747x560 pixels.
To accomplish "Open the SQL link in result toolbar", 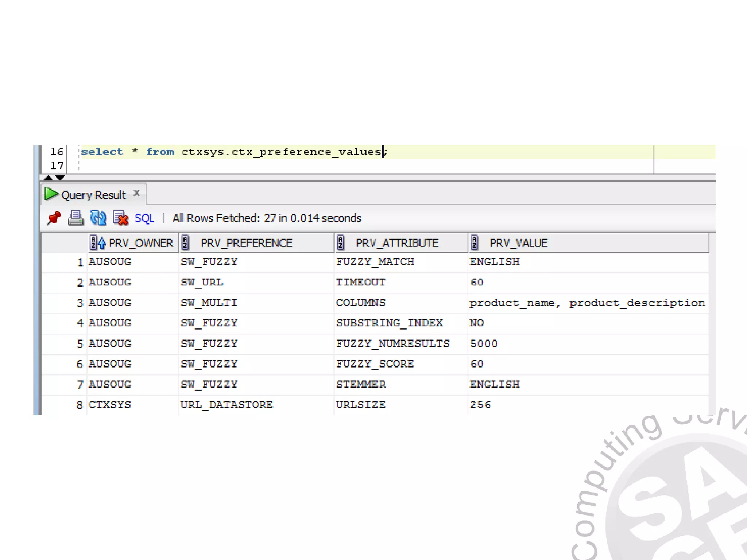I will pos(144,218).
